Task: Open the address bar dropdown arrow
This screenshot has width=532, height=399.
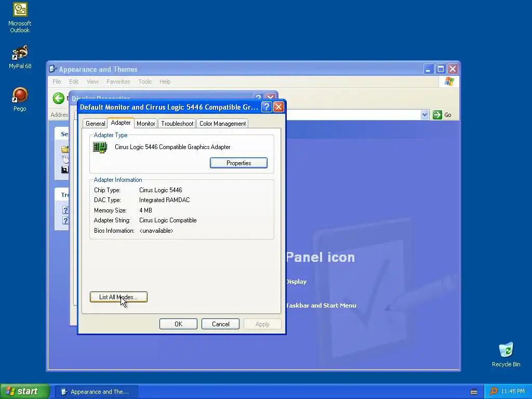Action: [x=424, y=115]
